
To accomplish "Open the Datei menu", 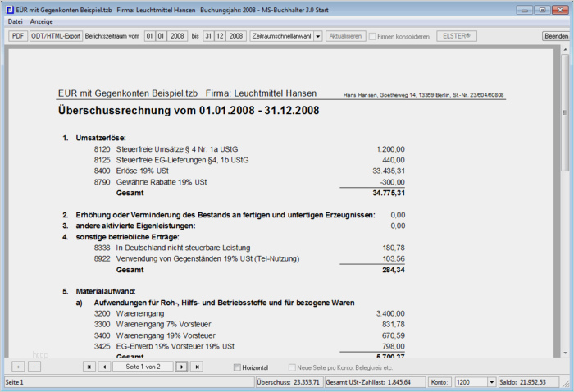I will point(15,21).
